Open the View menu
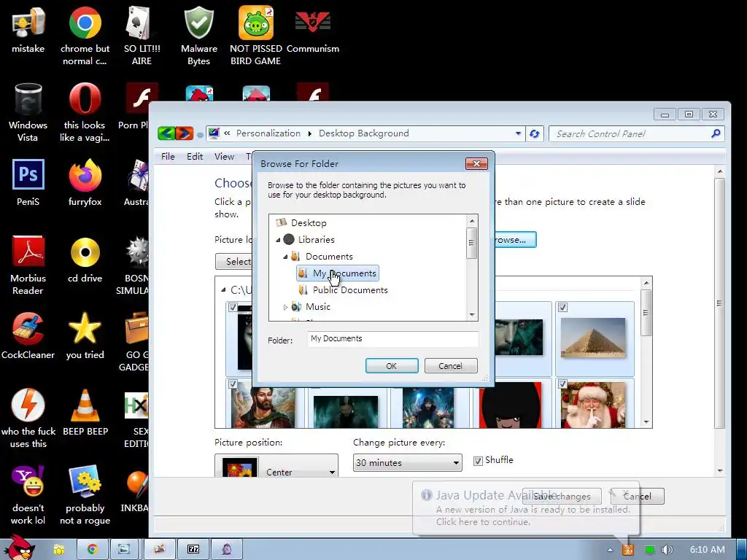Screen dimensions: 747x560 224,157
